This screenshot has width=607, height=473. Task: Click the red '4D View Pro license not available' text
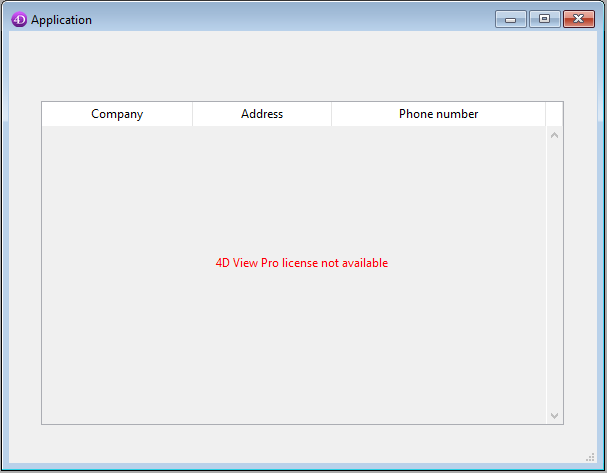pos(302,263)
